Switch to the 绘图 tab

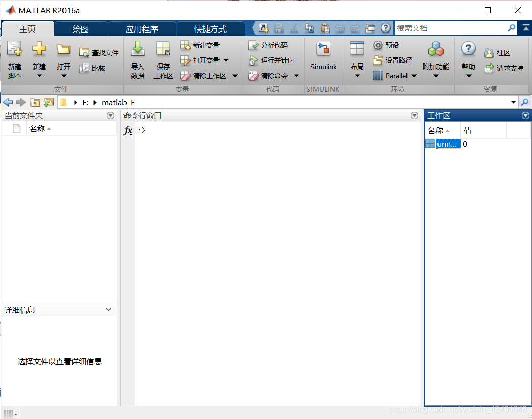tap(81, 29)
